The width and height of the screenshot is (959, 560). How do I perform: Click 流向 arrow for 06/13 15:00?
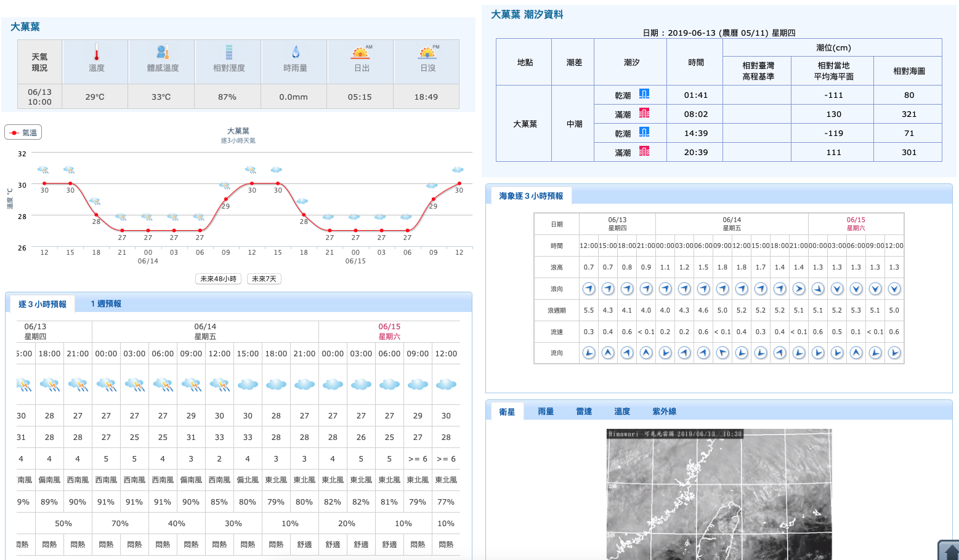pyautogui.click(x=608, y=353)
